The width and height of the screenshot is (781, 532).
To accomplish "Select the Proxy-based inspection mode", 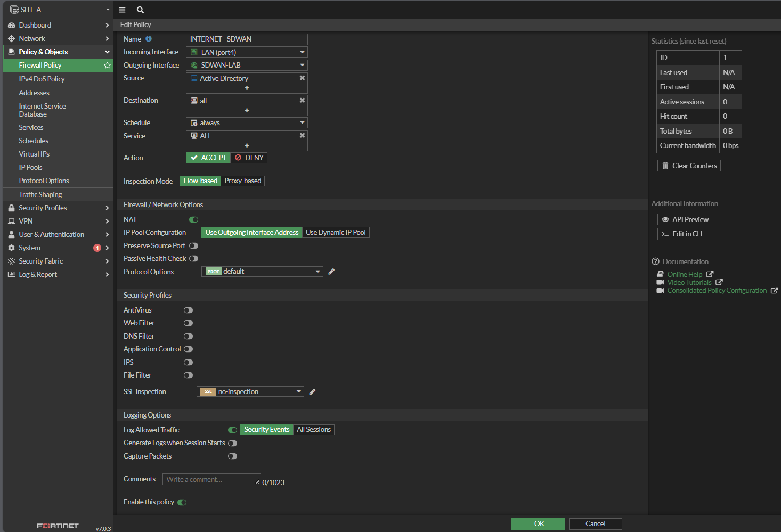I will (x=243, y=181).
